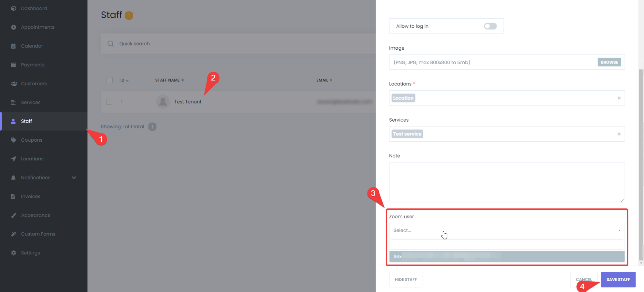Click inside the Note text area
The height and width of the screenshot is (292, 644).
point(506,182)
